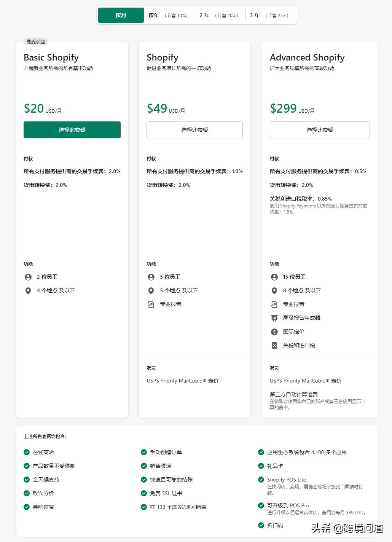The image size is (392, 542).
Task: Choose 选择此套餐 under Advanced Shopify
Action: pos(319,130)
